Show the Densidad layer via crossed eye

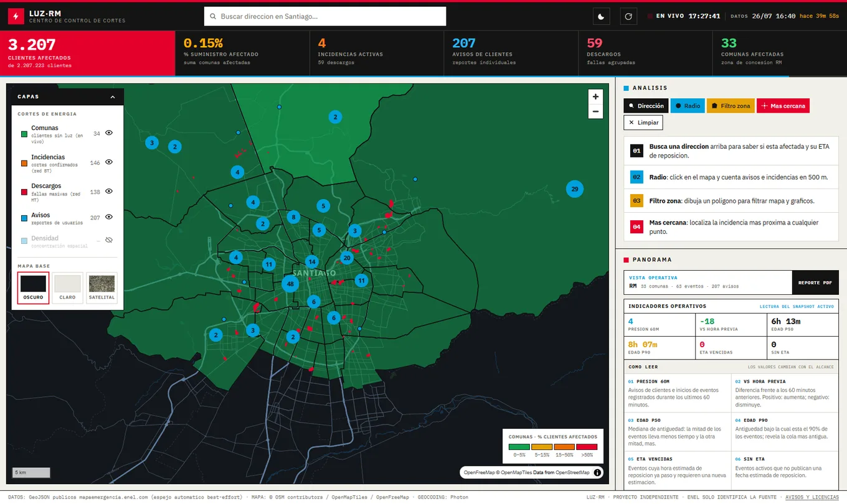tap(109, 240)
